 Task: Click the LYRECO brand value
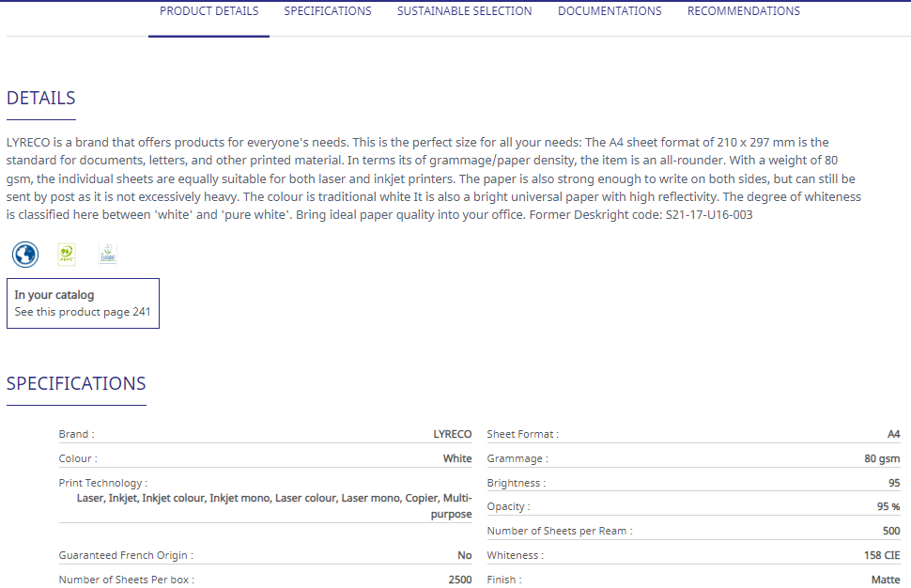[453, 434]
